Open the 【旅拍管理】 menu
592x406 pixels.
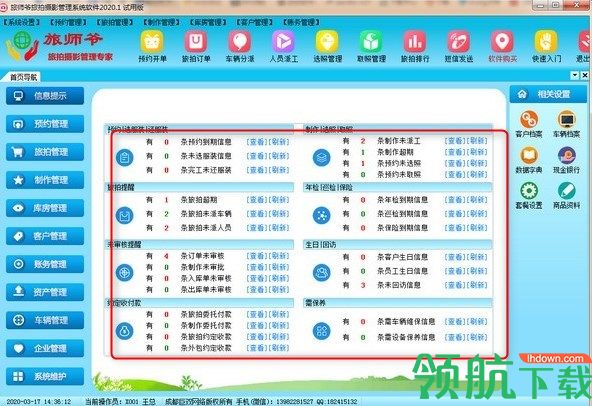(115, 22)
